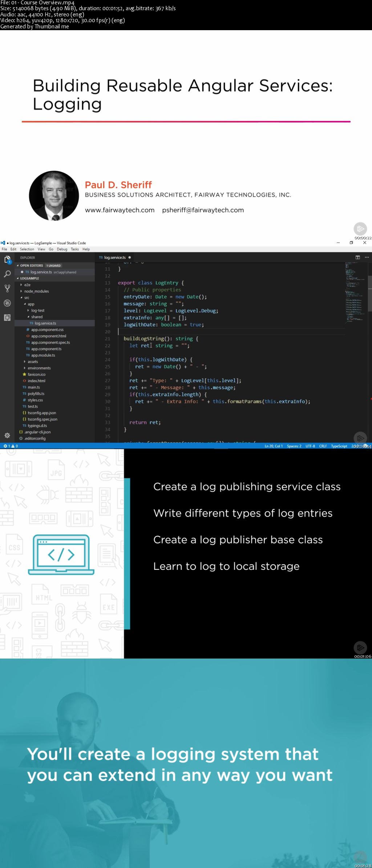Click the hash icon beside styles.css
The image size is (372, 868).
click(x=24, y=400)
